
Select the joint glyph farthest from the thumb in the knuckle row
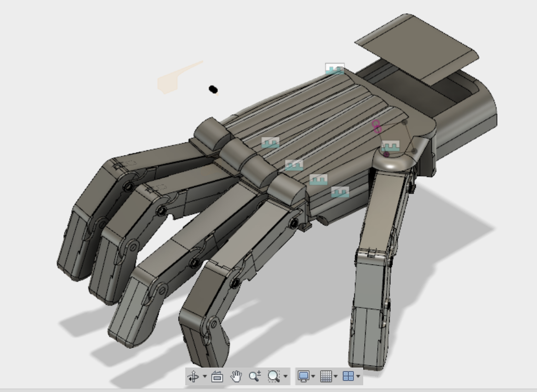pos(270,143)
